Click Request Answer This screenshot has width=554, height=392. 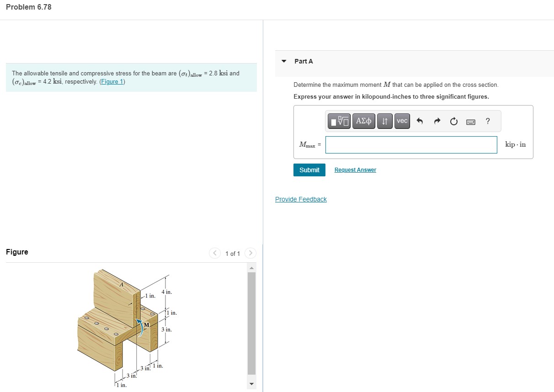[x=355, y=170]
